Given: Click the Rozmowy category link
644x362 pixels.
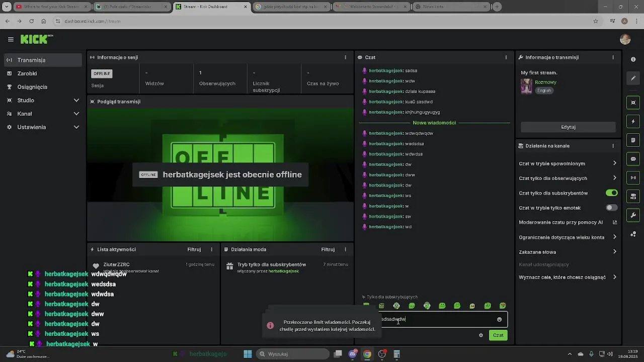Looking at the screenshot, I should (546, 82).
